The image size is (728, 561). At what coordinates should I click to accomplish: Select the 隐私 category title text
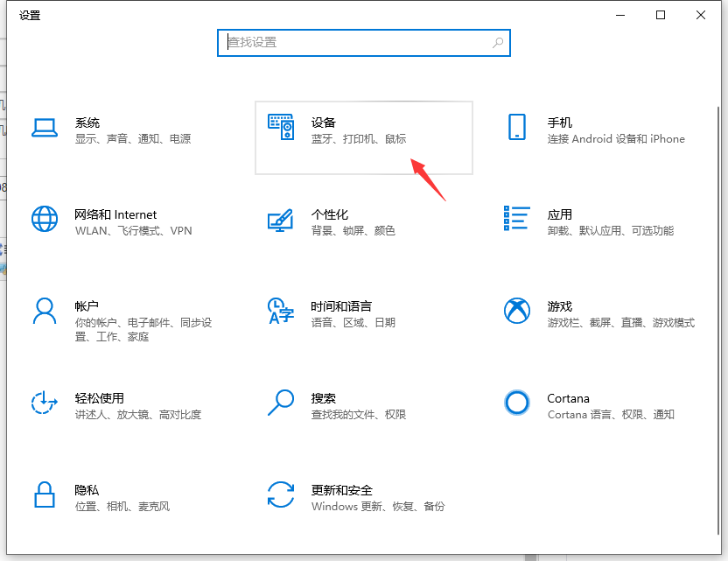point(87,490)
